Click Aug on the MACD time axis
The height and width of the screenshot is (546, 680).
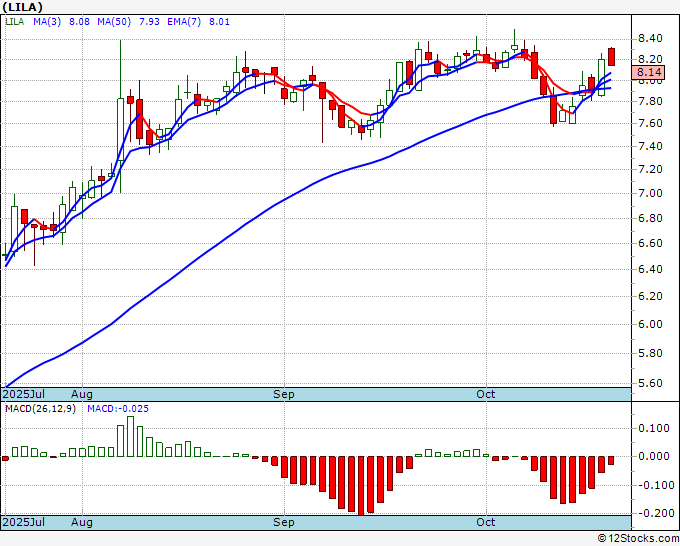tap(82, 522)
